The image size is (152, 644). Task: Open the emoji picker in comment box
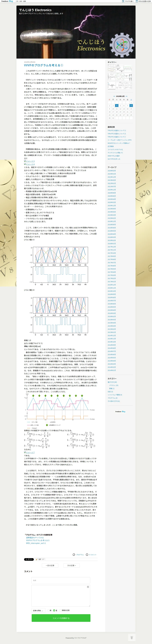pyautogui.click(x=88, y=587)
